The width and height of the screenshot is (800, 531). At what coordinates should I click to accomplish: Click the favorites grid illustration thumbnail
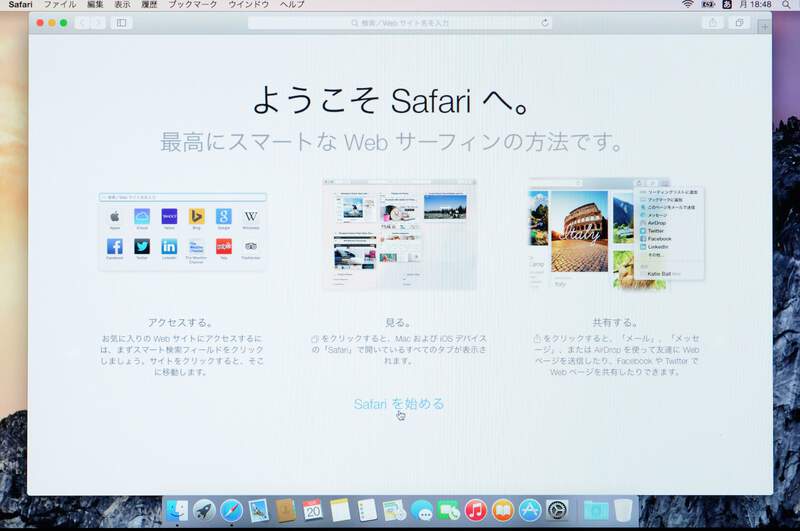[x=182, y=231]
